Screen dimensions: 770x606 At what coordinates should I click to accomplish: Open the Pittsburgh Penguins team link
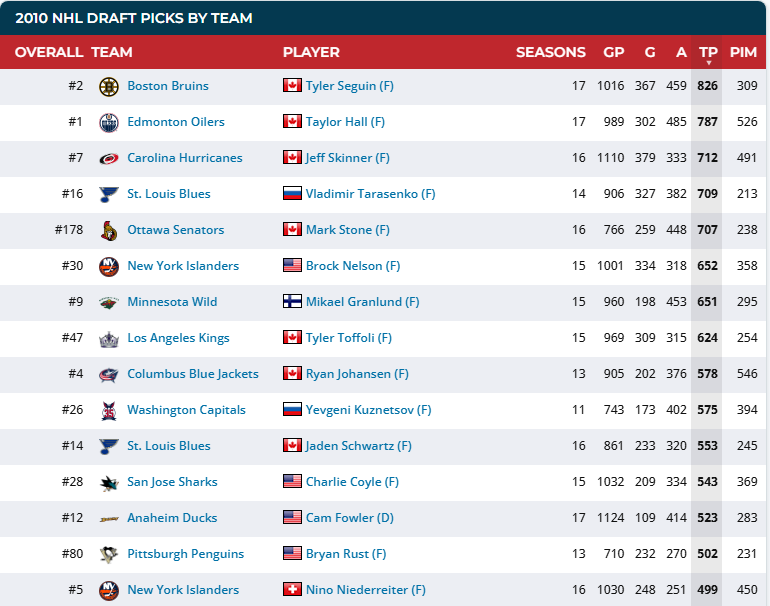[186, 554]
